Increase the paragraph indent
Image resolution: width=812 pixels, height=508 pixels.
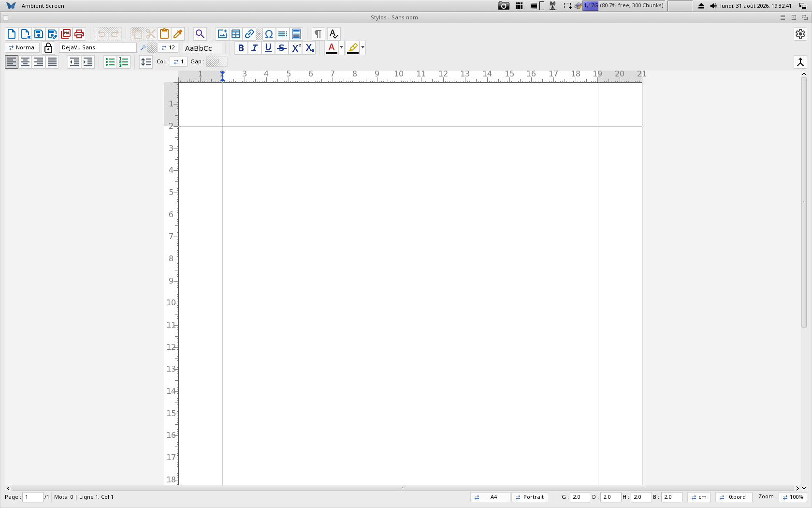[x=88, y=62]
